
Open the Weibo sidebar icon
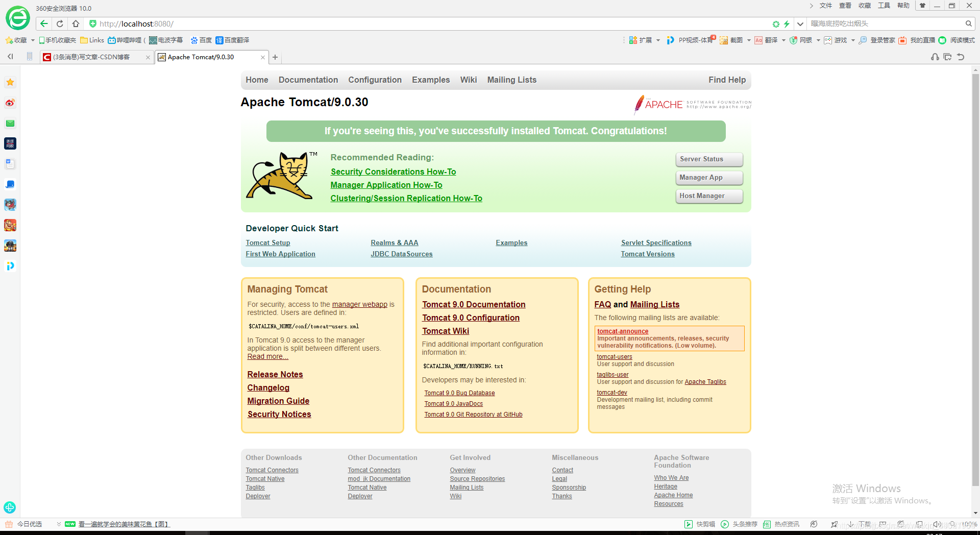[10, 103]
